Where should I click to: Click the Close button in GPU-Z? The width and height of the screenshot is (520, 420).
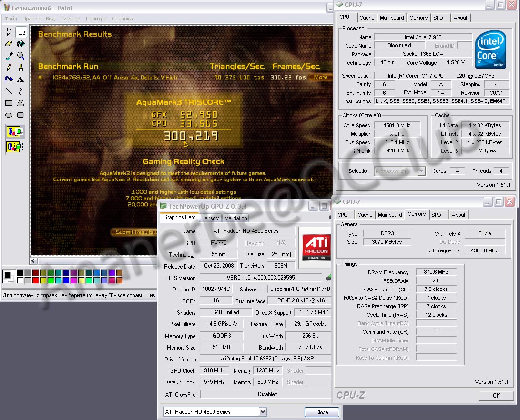pyautogui.click(x=322, y=412)
